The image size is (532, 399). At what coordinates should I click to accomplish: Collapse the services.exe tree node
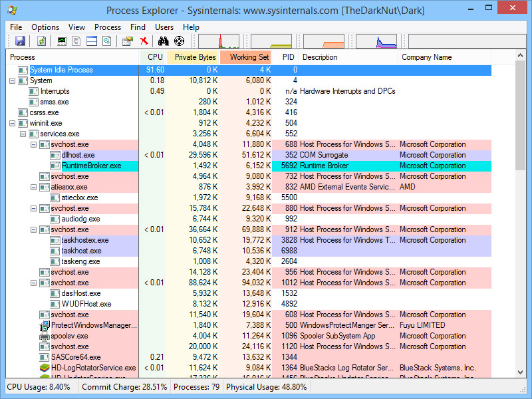(x=23, y=134)
